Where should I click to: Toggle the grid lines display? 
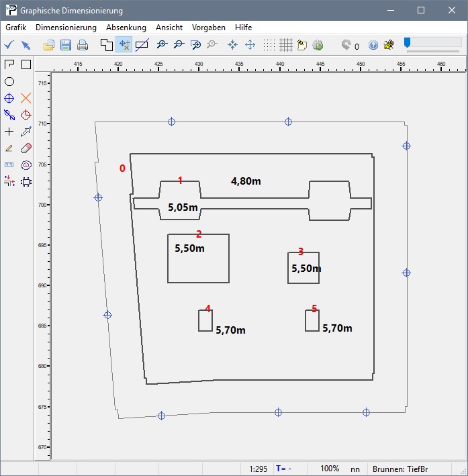(285, 45)
